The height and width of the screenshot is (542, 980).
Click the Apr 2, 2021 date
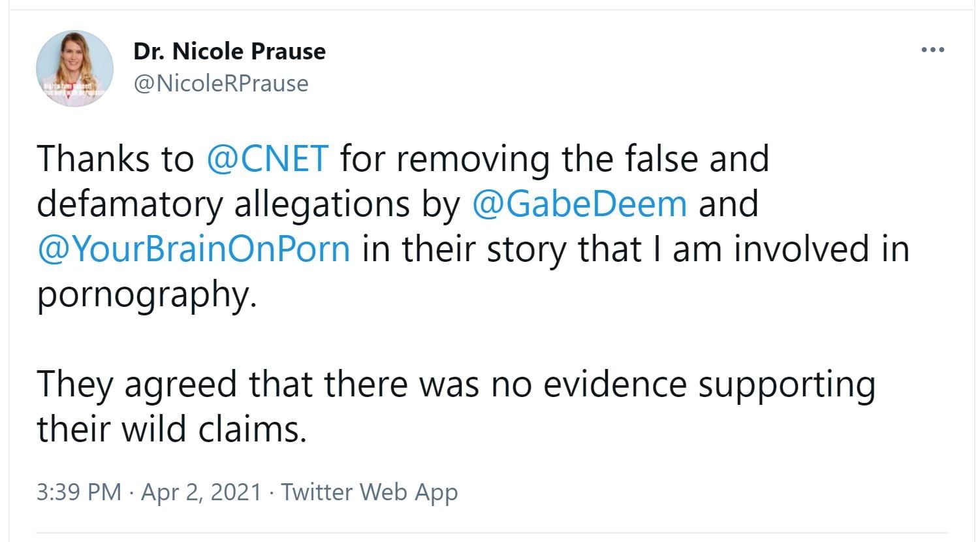[201, 492]
